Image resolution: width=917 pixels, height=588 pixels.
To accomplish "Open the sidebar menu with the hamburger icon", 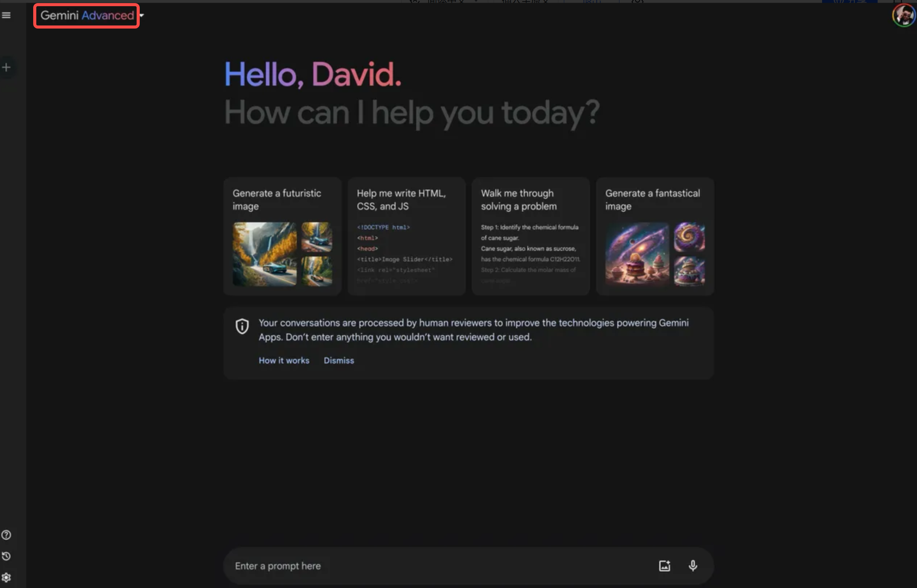I will 6,15.
